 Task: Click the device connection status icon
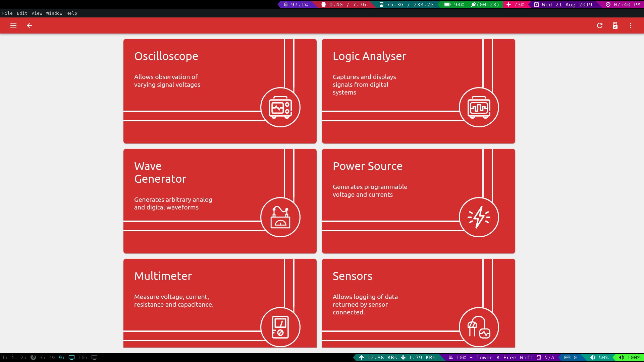tap(615, 25)
